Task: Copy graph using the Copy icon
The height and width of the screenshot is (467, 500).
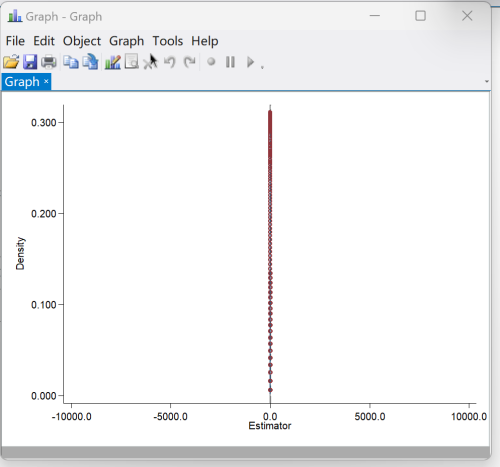Action: click(x=71, y=62)
